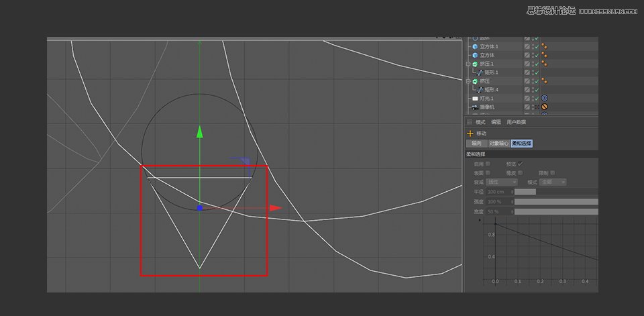644x316 pixels.
Task: Click the layer square of 立方体.1
Action: click(x=527, y=46)
